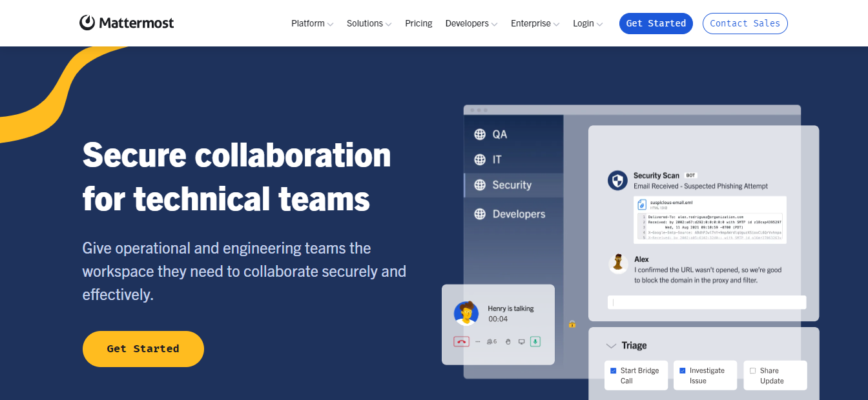
Task: Click the raise hand icon
Action: [x=508, y=342]
